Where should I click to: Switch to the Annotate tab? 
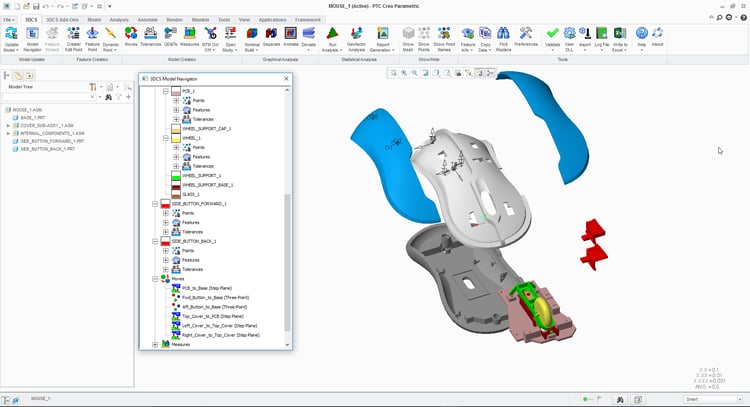coord(147,20)
